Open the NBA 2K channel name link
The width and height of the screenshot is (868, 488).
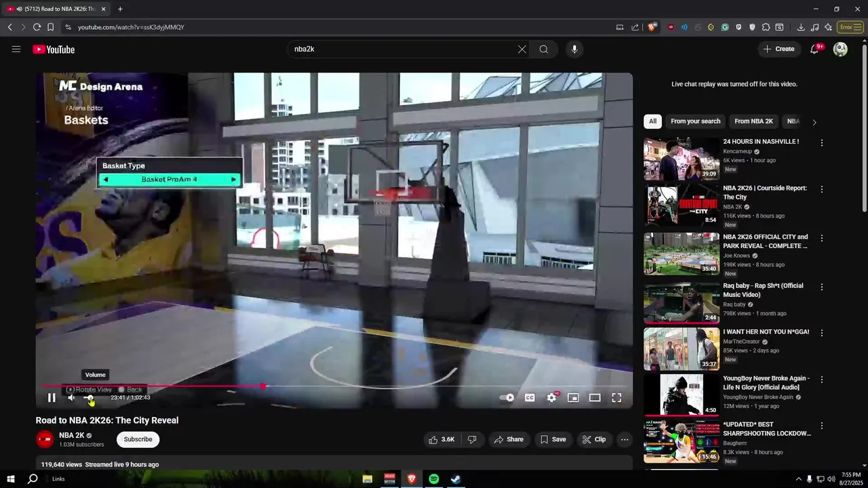(72, 435)
